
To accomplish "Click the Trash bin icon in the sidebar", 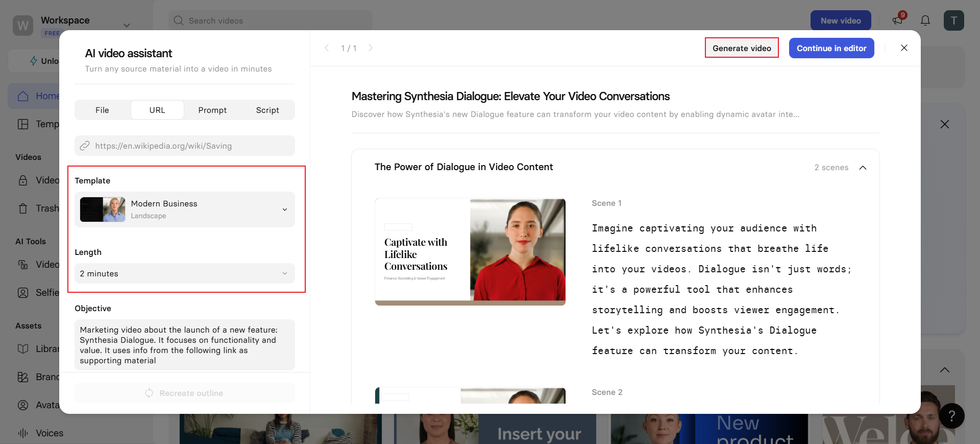I will click(23, 208).
